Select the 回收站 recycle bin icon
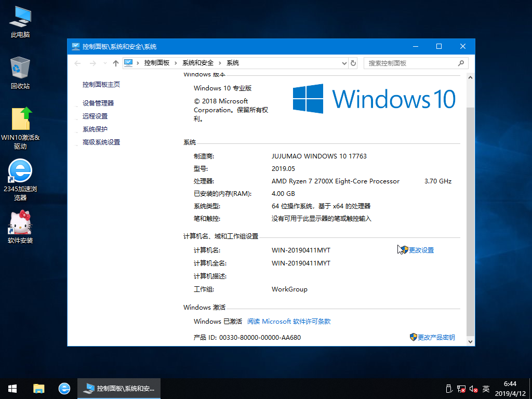 (x=20, y=73)
